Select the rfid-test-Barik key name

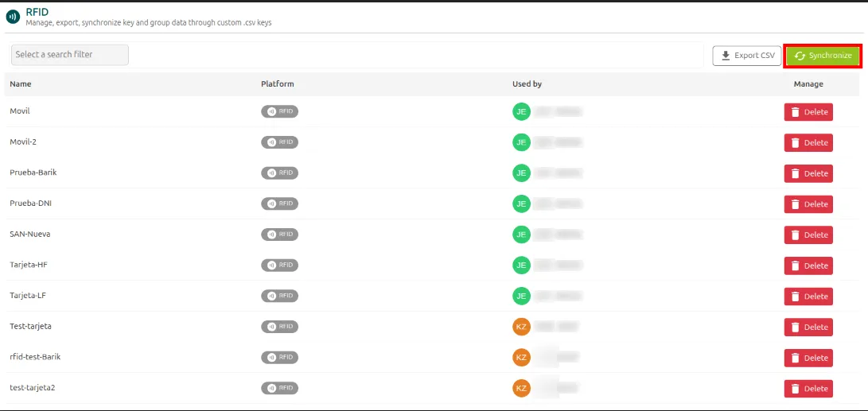click(36, 357)
